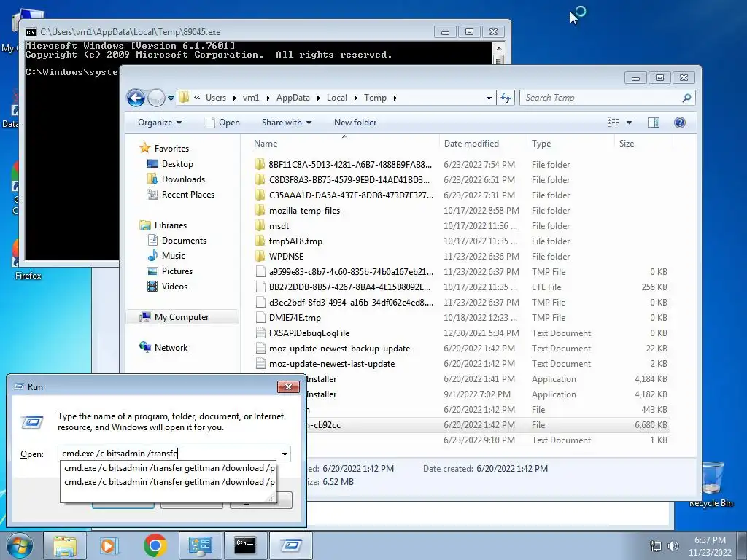Image resolution: width=747 pixels, height=560 pixels.
Task: Open the Windows Start menu
Action: 20,545
